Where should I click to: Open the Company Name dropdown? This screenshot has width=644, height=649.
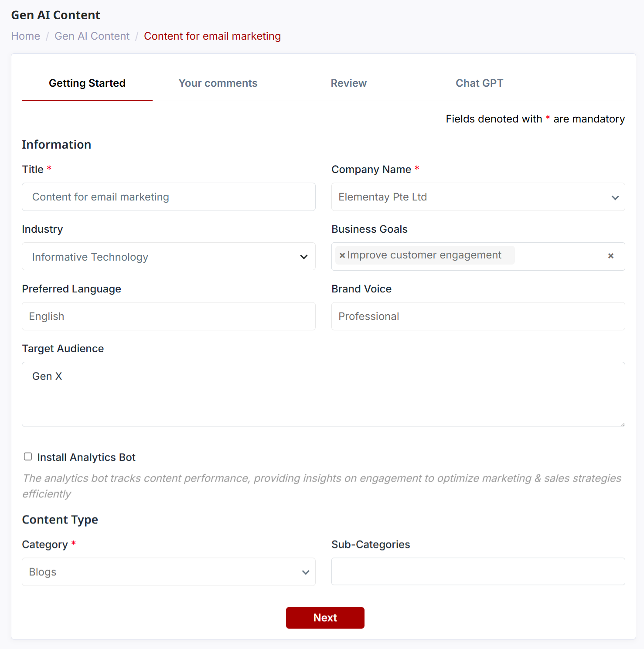coord(478,197)
